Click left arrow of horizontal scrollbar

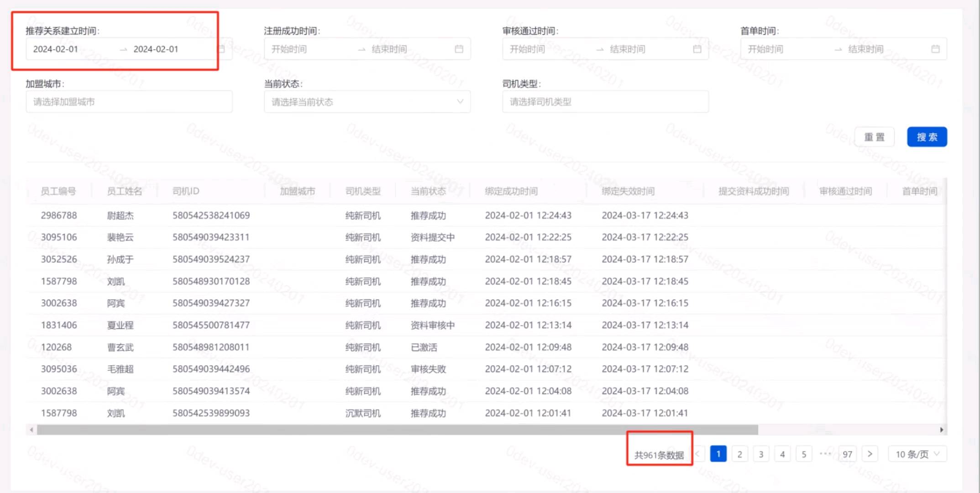pyautogui.click(x=31, y=430)
